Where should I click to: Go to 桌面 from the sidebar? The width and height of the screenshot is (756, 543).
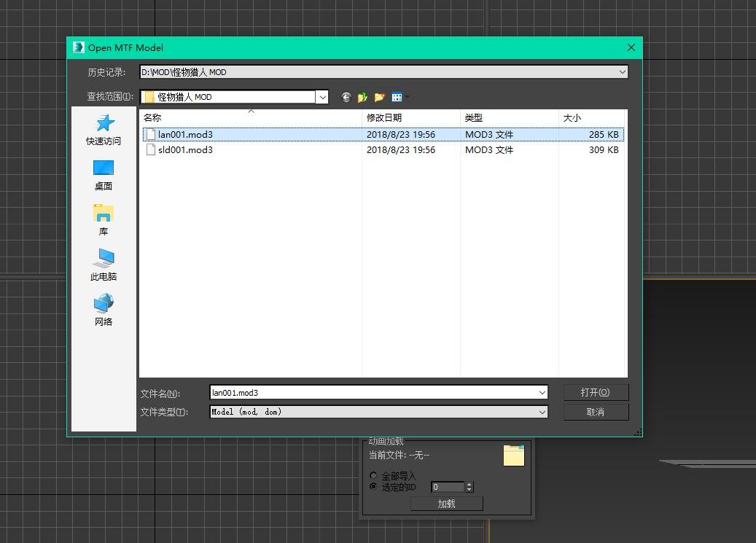click(x=104, y=175)
